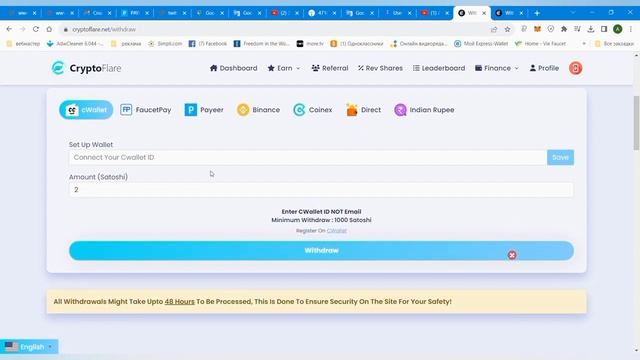Open the Chrome three-dot menu
640x360 pixels.
[631, 29]
